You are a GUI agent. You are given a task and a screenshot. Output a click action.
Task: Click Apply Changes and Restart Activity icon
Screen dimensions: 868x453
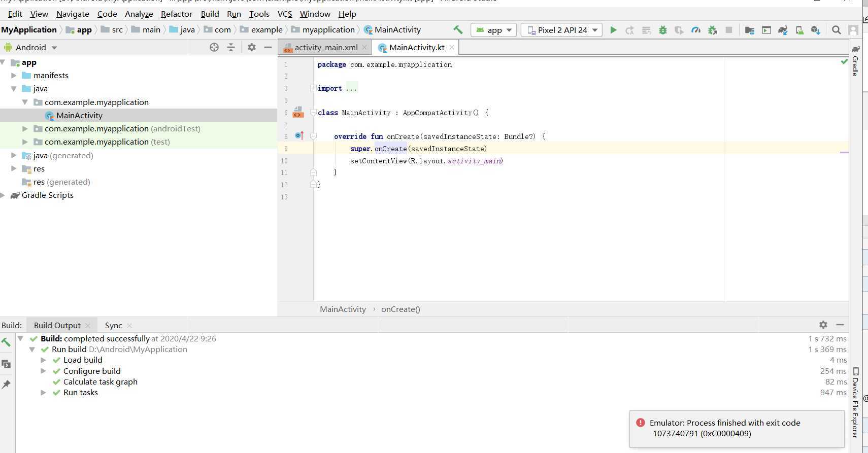(629, 30)
